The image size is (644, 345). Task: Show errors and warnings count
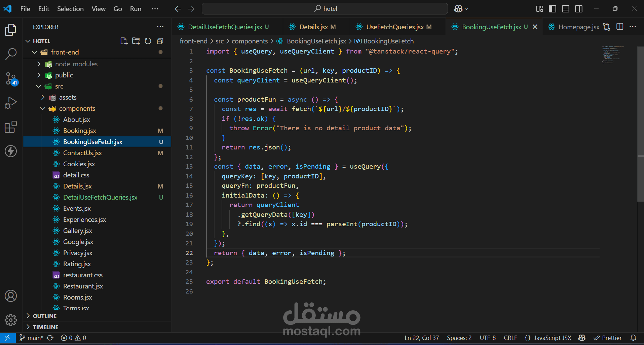pos(73,338)
